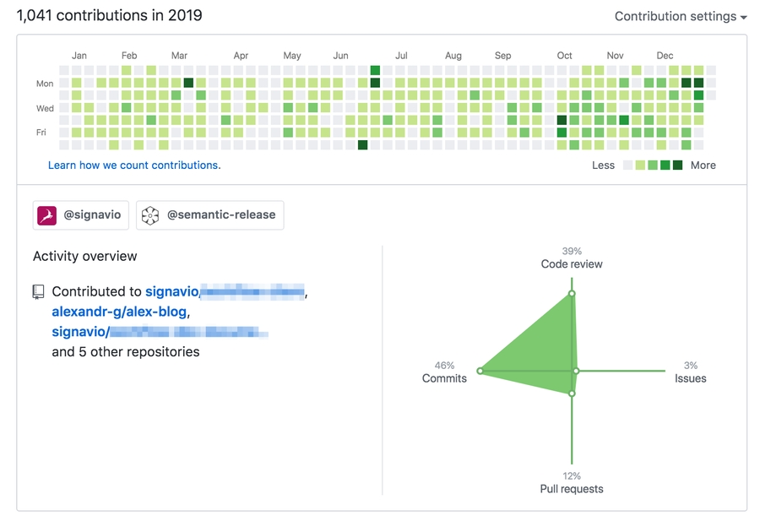The image size is (760, 532).
Task: Click the Pull requests data point on chart
Action: click(572, 394)
